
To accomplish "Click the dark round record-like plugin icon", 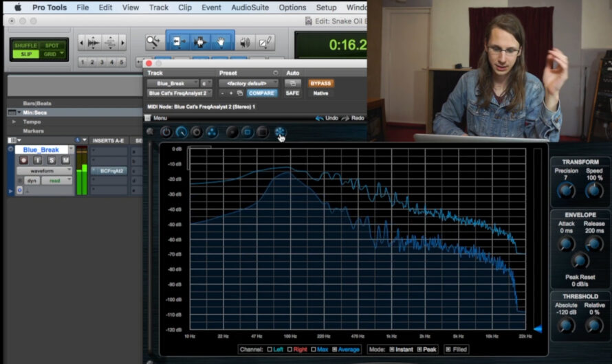I will (232, 132).
